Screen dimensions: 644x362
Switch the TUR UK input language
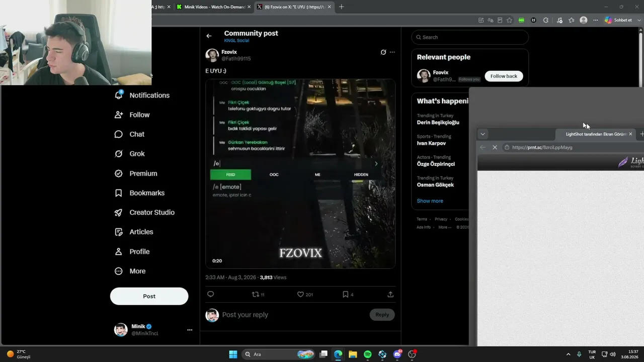(592, 354)
